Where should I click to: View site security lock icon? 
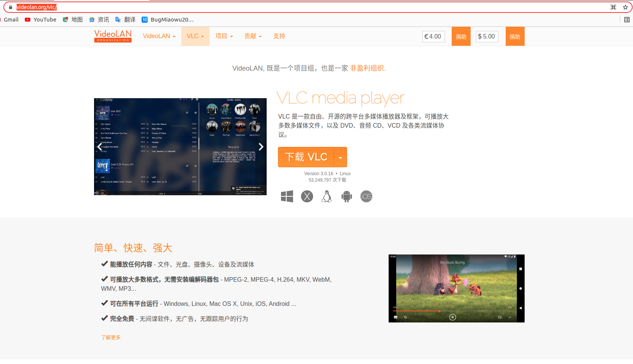11,7
